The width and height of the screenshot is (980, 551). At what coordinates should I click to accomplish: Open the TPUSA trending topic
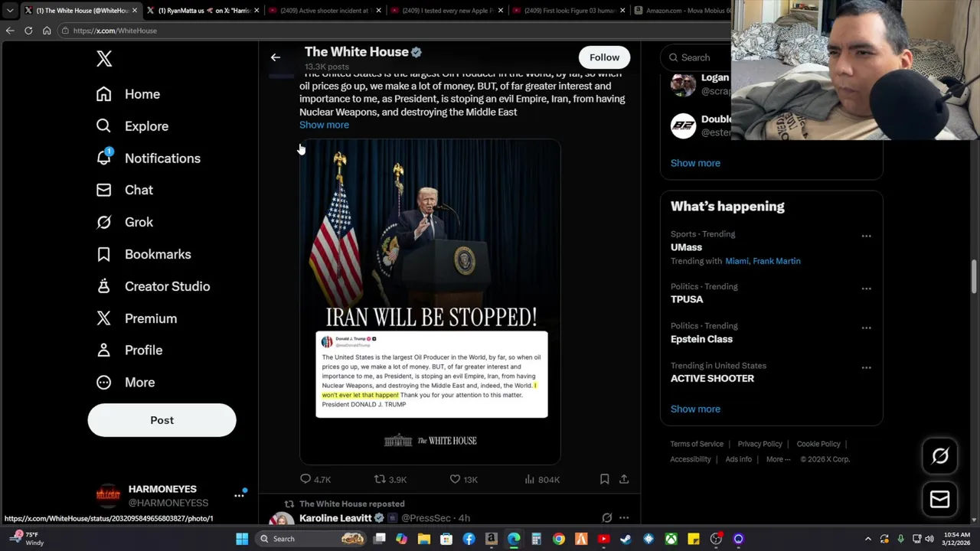[x=687, y=299]
